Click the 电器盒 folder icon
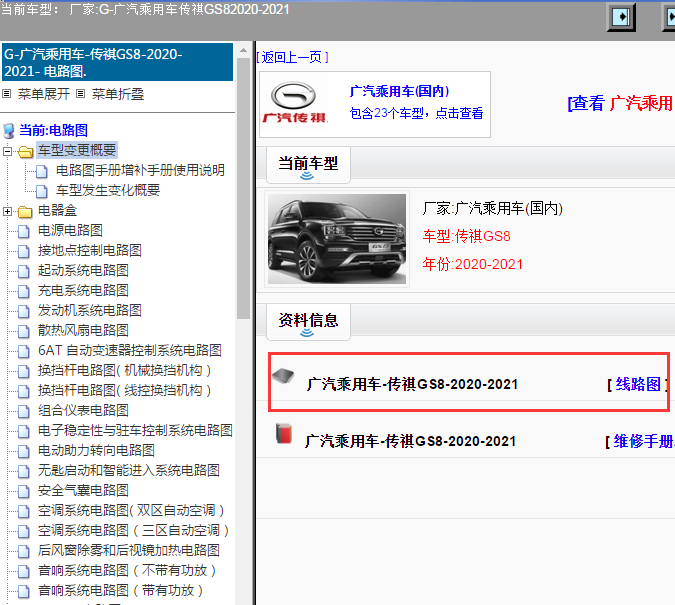 click(25, 211)
